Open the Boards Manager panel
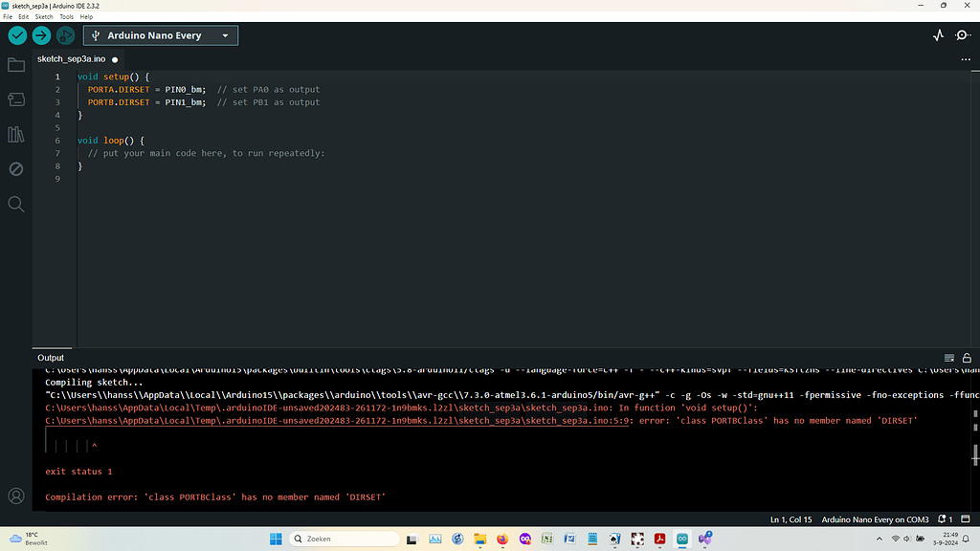 pyautogui.click(x=14, y=99)
